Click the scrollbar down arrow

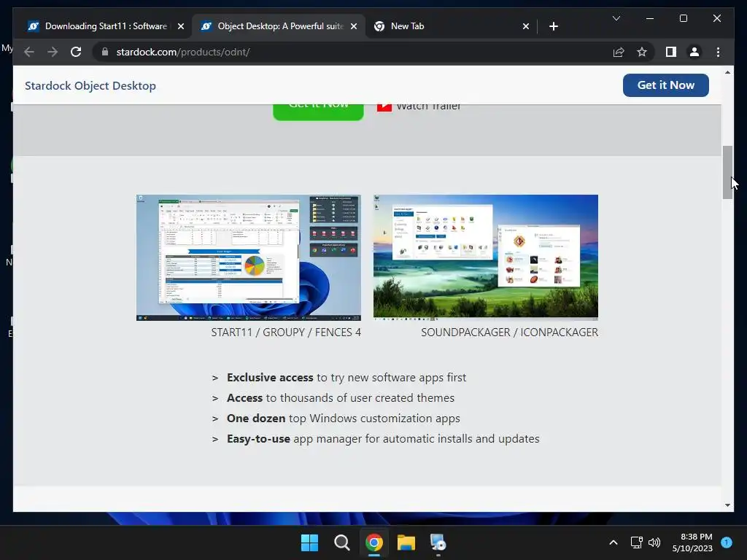pyautogui.click(x=727, y=505)
